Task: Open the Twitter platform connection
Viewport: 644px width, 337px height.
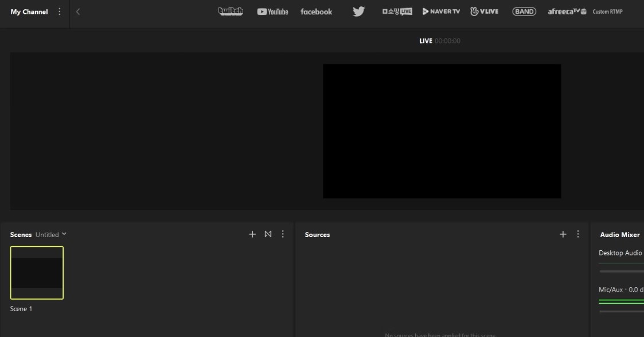Action: pos(358,11)
